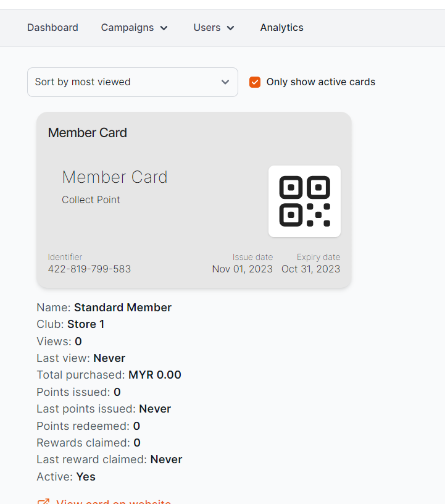Open the Analytics page
This screenshot has height=504, width=445.
281,28
